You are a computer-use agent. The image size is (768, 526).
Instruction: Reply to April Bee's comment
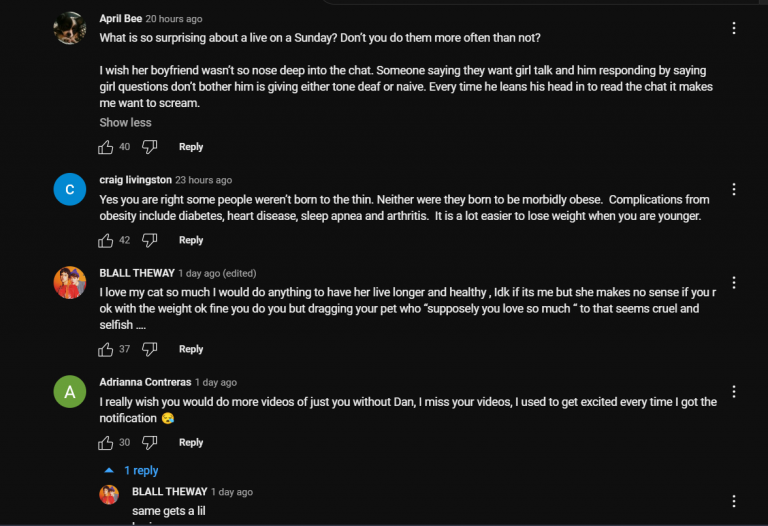(x=191, y=147)
